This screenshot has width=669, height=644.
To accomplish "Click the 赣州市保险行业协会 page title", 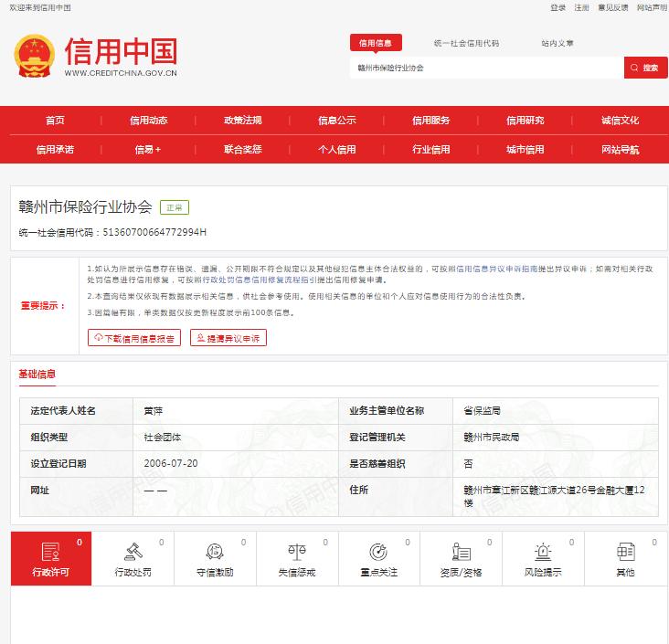I will (x=85, y=206).
